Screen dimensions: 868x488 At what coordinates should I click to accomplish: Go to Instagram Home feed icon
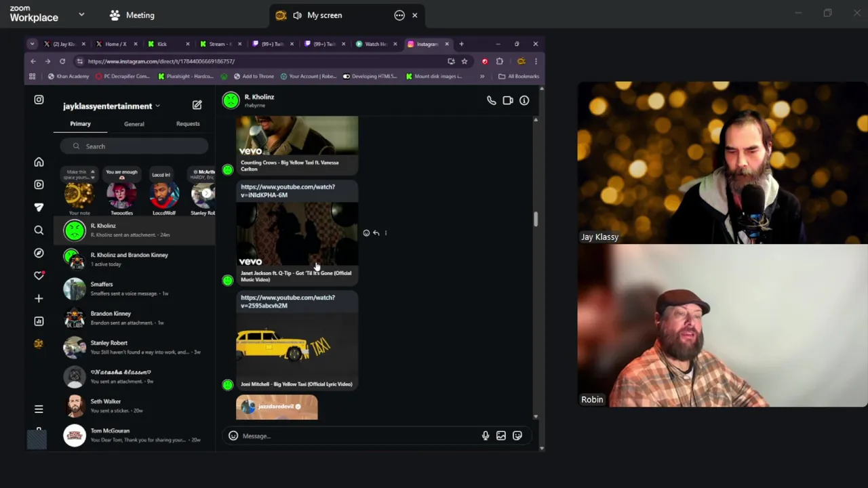(39, 162)
